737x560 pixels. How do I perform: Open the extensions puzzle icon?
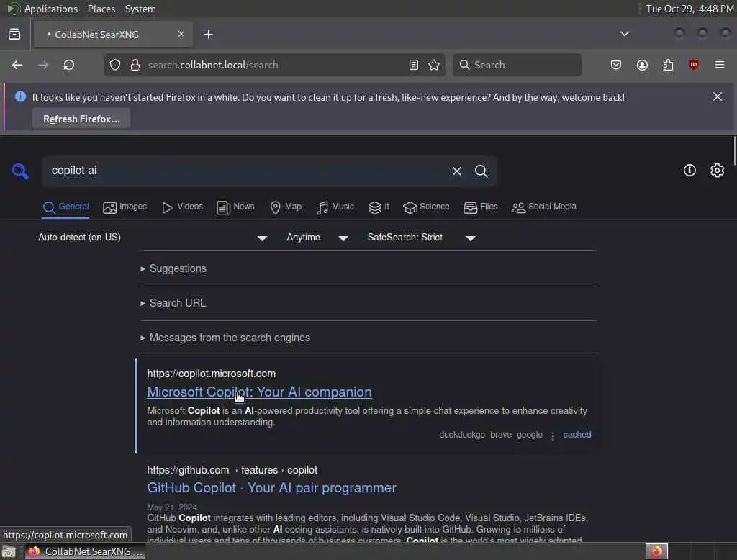click(x=668, y=65)
